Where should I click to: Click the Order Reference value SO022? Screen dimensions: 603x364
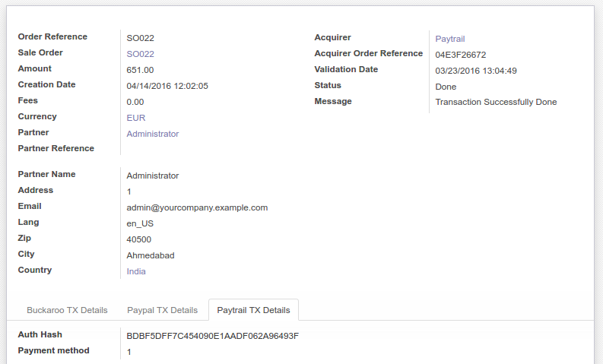140,39
